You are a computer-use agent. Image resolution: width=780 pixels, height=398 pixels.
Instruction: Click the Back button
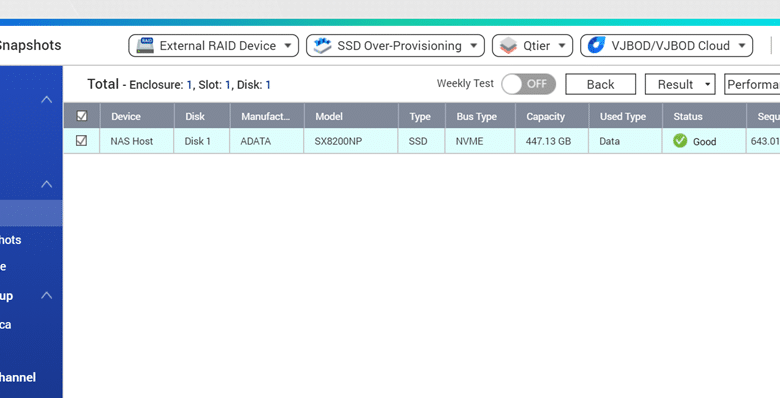tap(600, 84)
